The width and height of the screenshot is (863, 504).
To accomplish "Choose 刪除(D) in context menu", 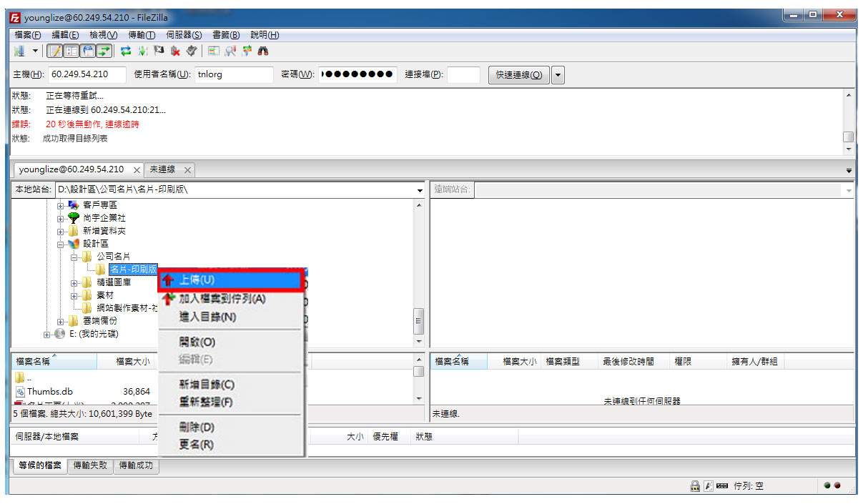I will [x=231, y=427].
